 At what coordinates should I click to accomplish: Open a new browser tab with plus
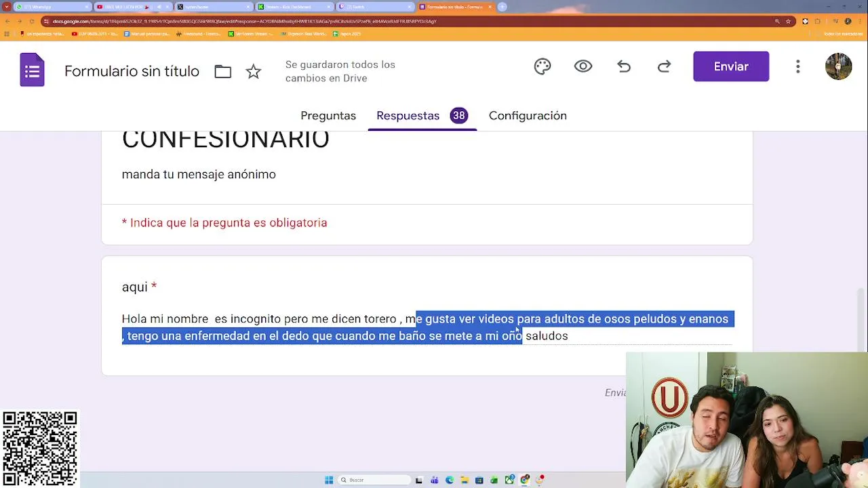502,7
